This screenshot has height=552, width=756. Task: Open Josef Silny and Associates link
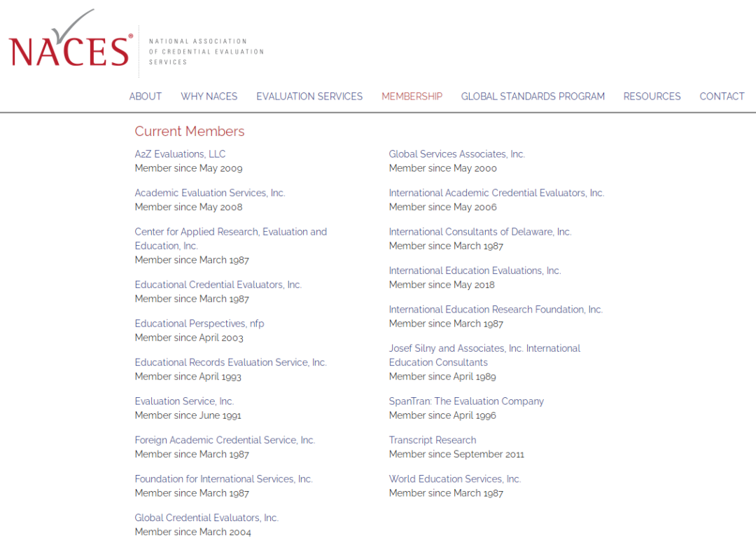484,355
